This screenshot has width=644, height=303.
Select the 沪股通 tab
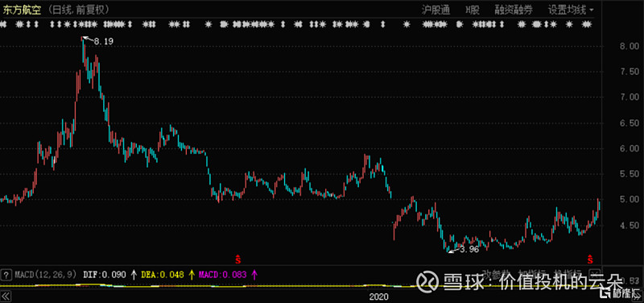pos(436,10)
